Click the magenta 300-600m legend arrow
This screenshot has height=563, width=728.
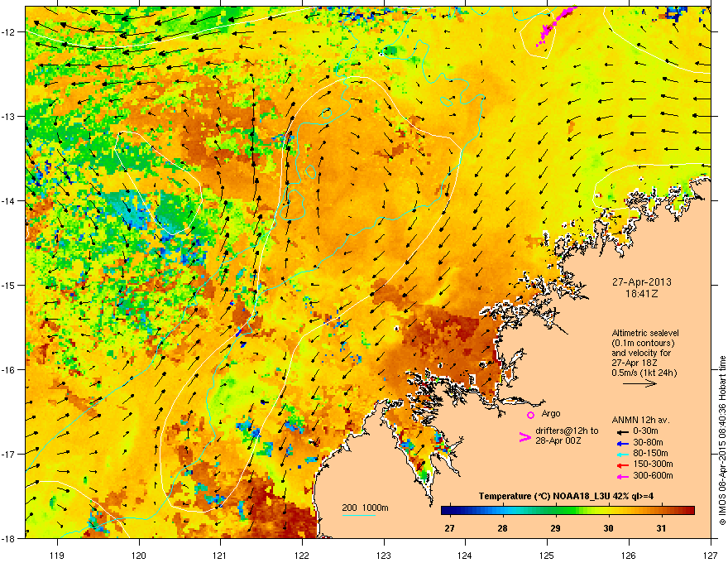[x=621, y=476]
